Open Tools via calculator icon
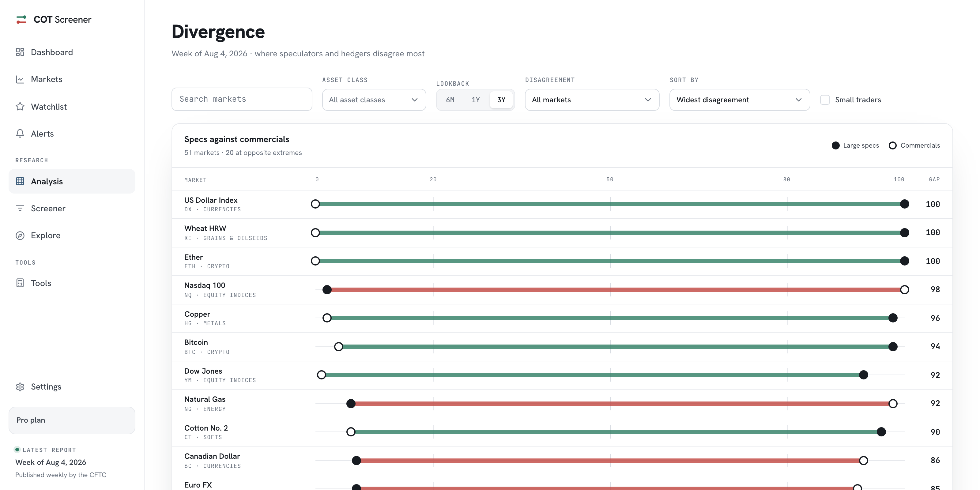Viewport: 980px width, 490px height. [x=20, y=283]
